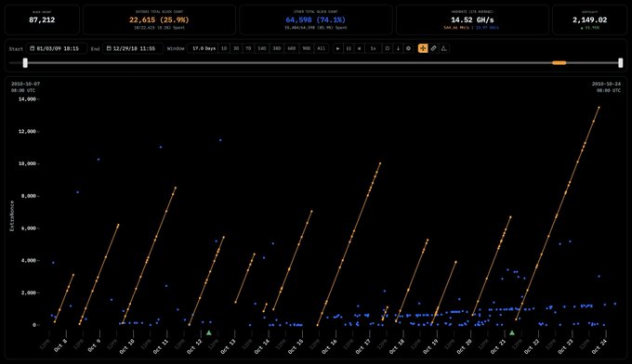
Task: Click the Satoshi block count 22,615 (25.9%)
Action: [159, 19]
